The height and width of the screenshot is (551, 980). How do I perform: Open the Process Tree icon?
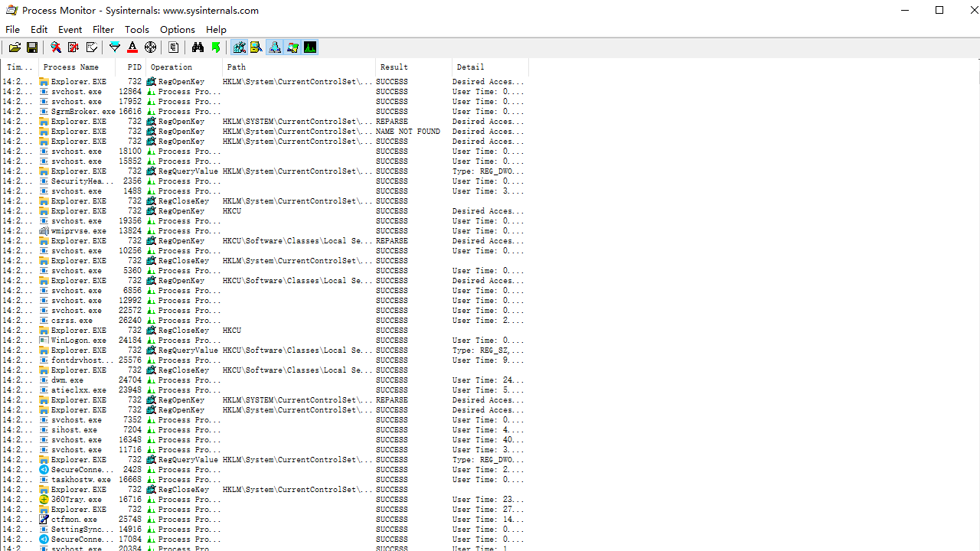pos(174,47)
